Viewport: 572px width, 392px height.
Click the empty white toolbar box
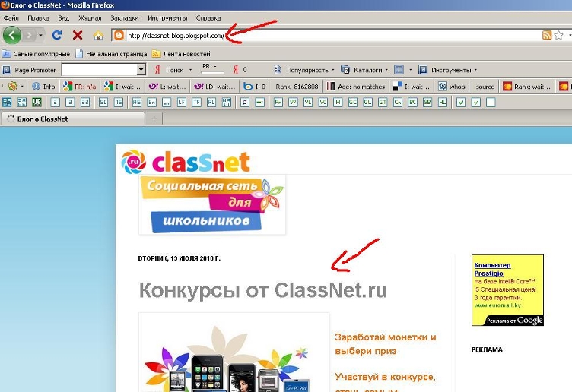pyautogui.click(x=491, y=103)
